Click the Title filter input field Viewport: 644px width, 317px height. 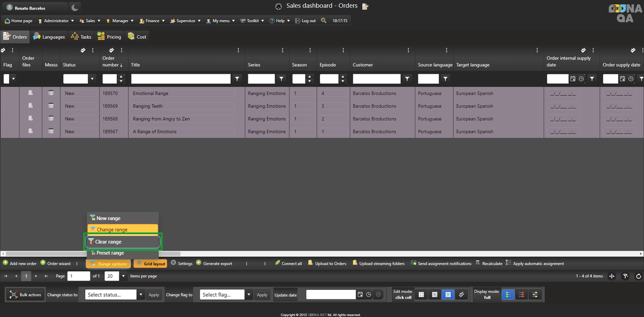tap(181, 79)
